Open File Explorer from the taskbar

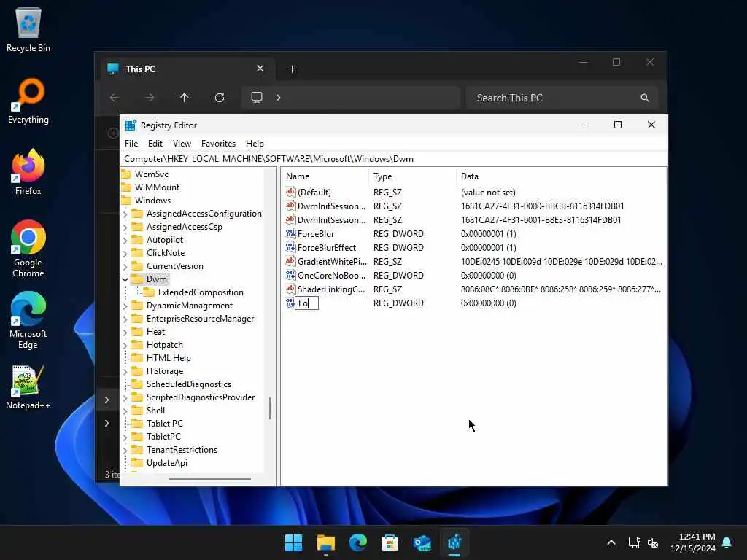coord(326,542)
